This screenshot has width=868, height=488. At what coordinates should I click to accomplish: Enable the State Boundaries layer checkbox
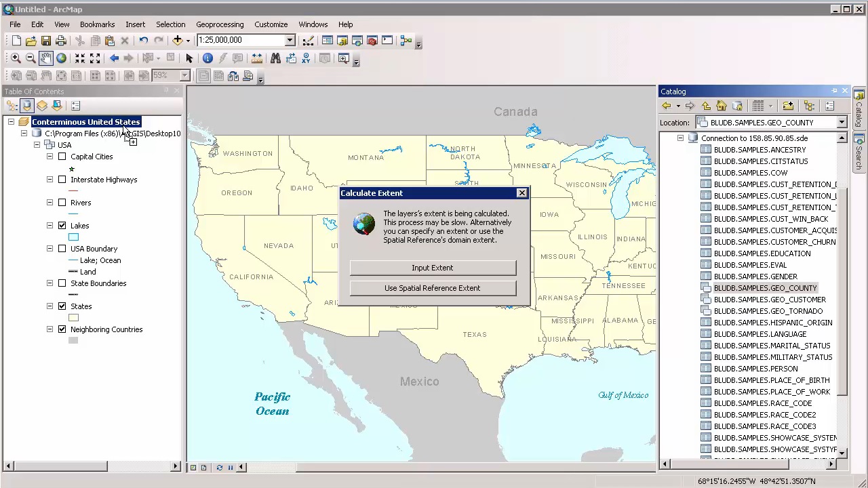click(x=62, y=283)
